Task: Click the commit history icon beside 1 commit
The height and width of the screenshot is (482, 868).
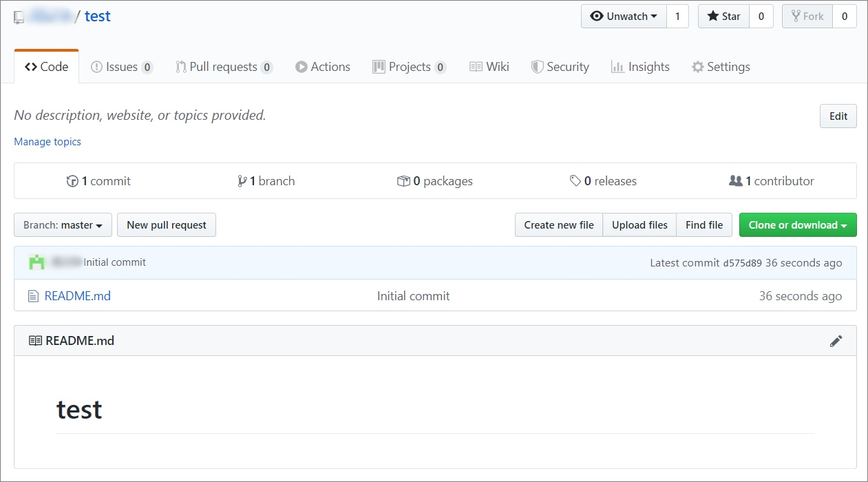Action: tap(72, 181)
